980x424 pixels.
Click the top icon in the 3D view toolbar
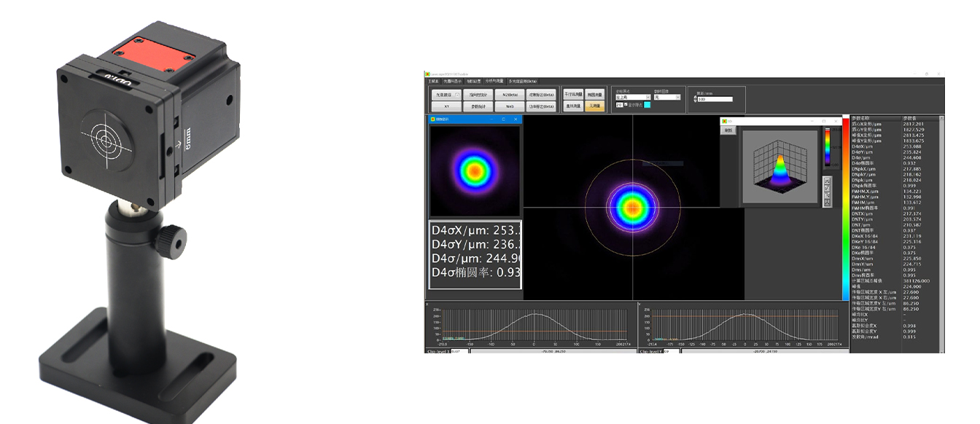pyautogui.click(x=828, y=179)
